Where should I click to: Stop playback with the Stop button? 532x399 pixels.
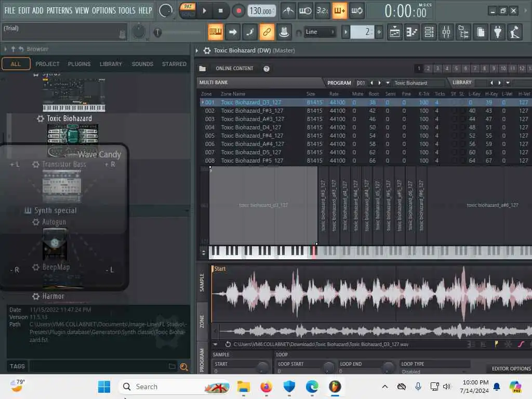220,11
